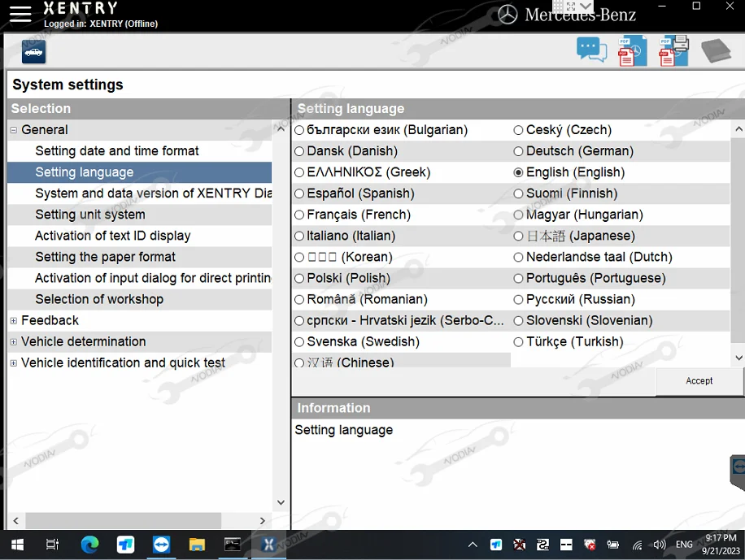The height and width of the screenshot is (560, 745).
Task: Click the PDF print icon
Action: [673, 51]
